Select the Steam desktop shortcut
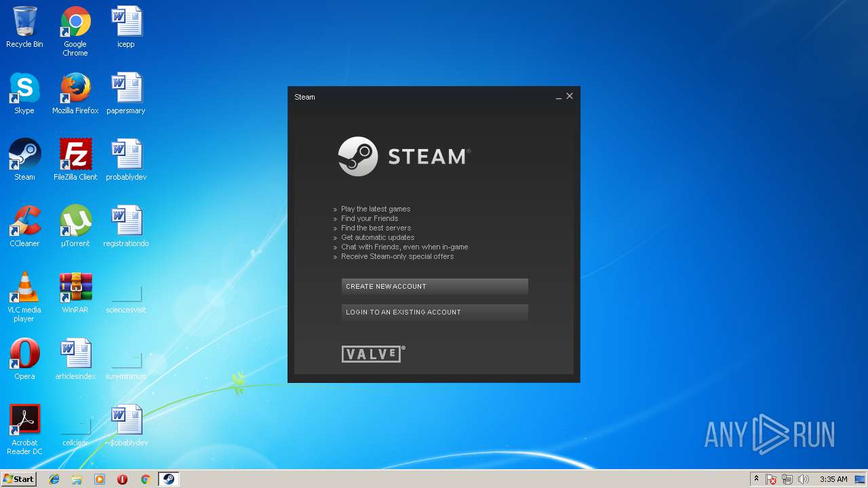Image resolution: width=868 pixels, height=488 pixels. pyautogui.click(x=24, y=160)
